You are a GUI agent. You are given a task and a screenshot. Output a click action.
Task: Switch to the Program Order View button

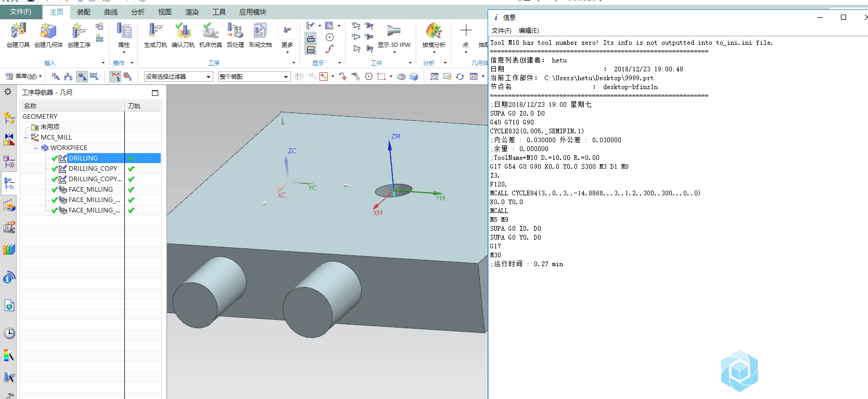tap(56, 77)
